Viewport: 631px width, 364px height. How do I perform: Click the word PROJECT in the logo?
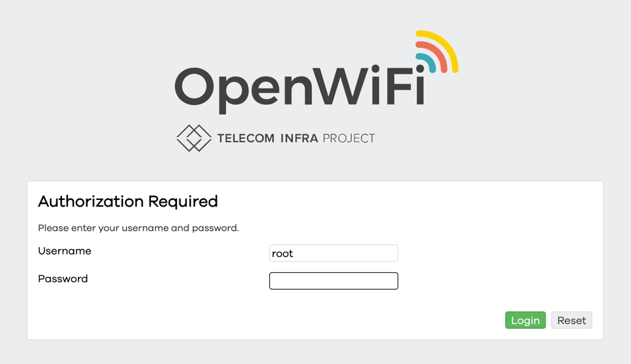coord(348,139)
